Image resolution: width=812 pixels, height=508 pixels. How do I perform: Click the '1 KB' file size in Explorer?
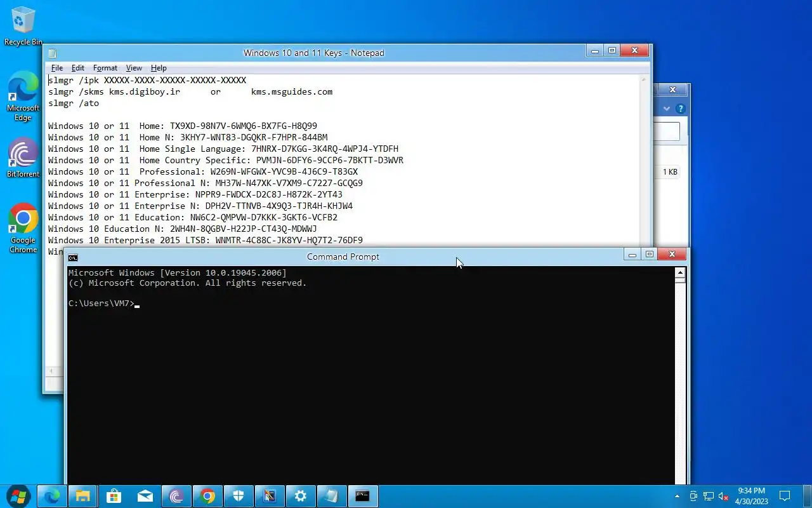[671, 172]
